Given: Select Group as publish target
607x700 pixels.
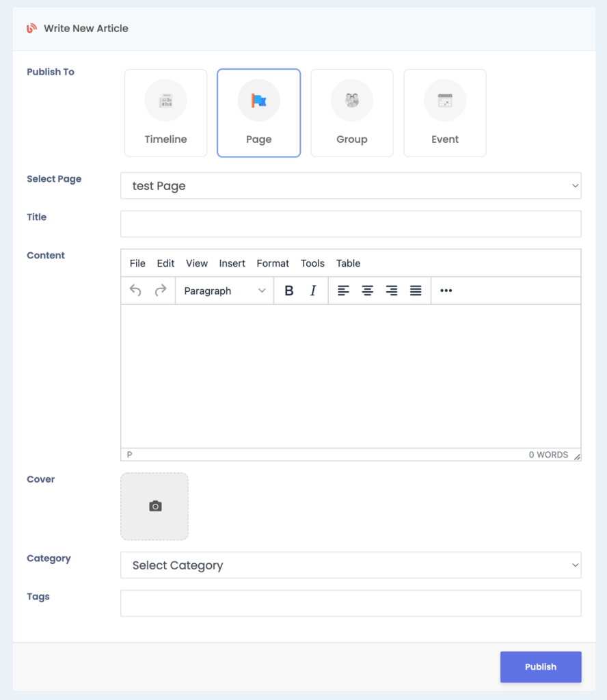Looking at the screenshot, I should 352,113.
